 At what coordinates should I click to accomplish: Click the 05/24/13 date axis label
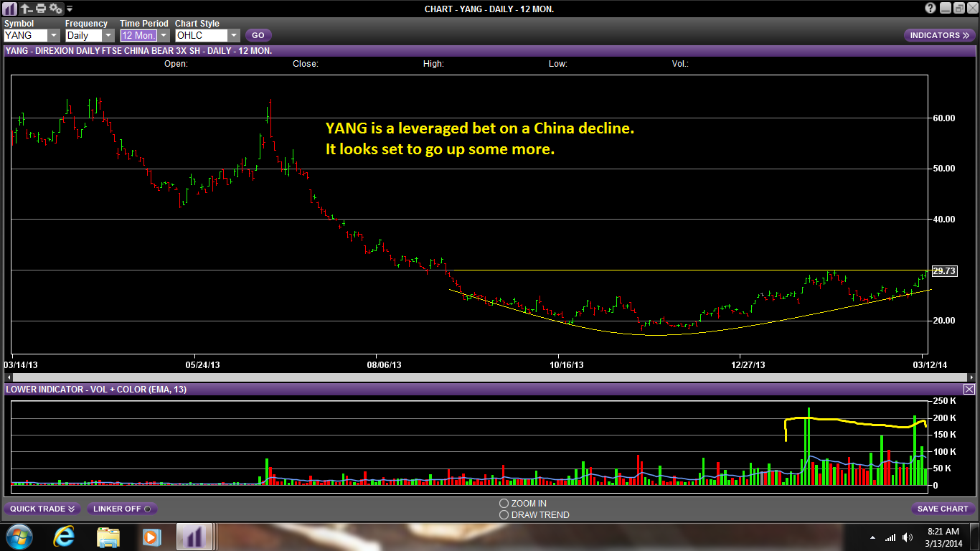tap(203, 364)
